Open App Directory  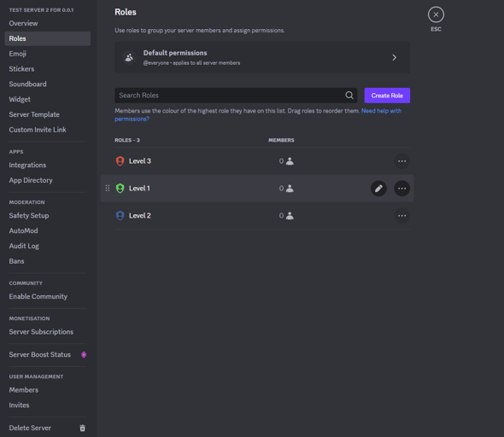pos(48,180)
